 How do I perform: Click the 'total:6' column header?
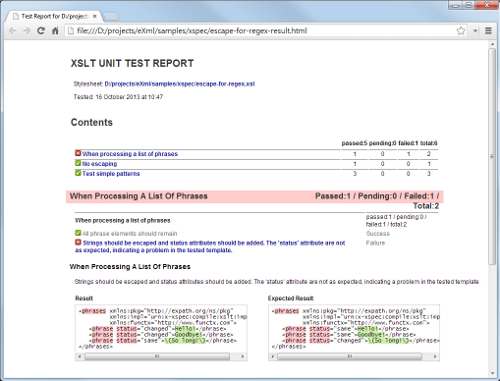coord(429,143)
